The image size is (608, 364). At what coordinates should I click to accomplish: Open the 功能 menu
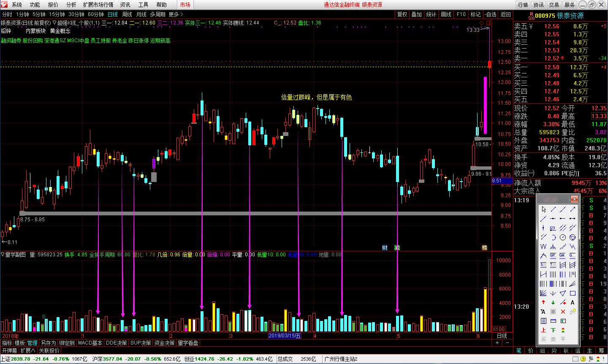(x=35, y=5)
